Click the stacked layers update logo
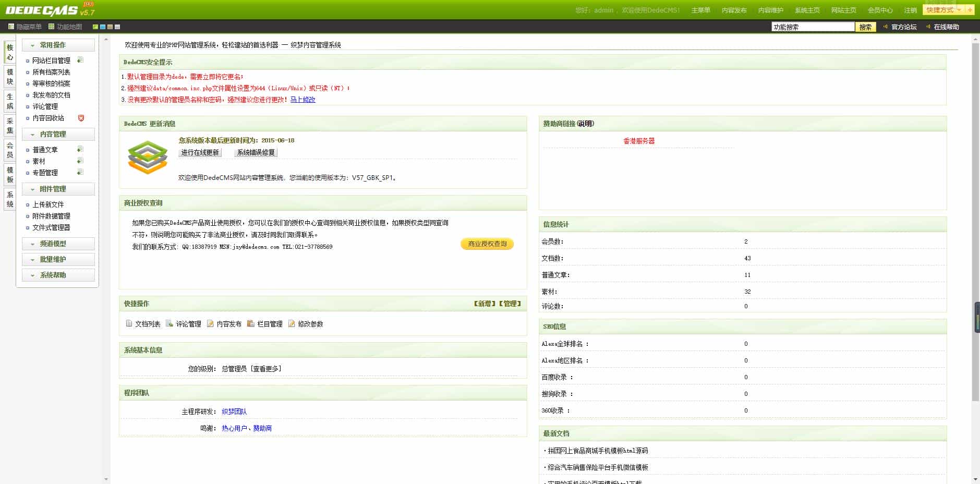The image size is (980, 484). [x=148, y=157]
